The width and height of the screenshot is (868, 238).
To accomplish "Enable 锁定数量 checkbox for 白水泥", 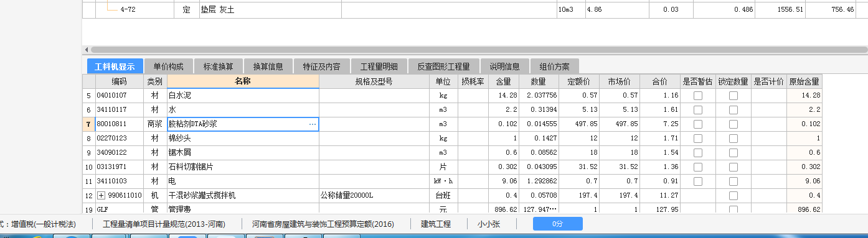I will point(734,96).
